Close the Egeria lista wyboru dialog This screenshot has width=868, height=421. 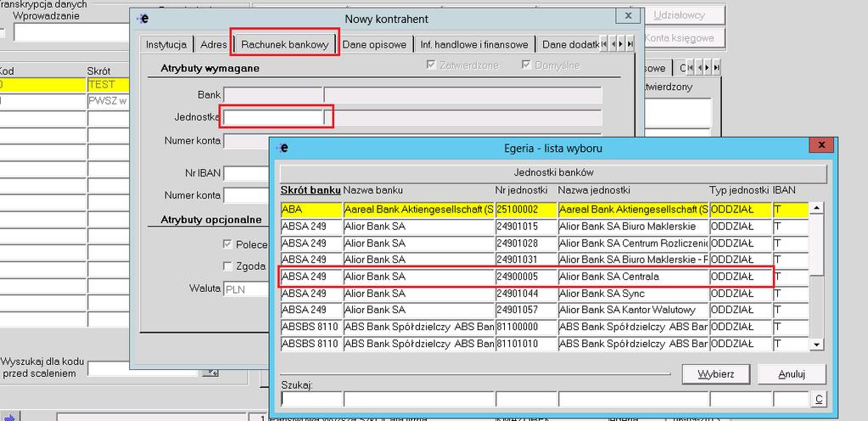(822, 145)
